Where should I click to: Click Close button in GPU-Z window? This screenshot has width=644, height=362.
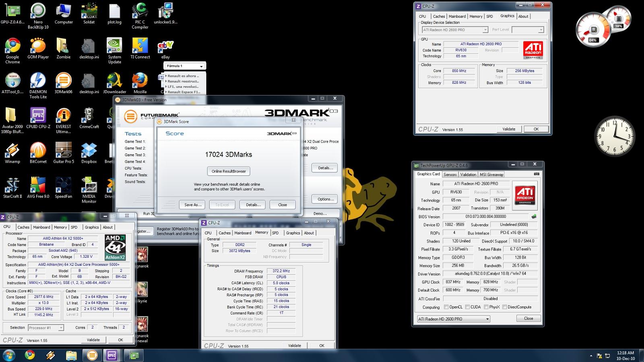528,318
